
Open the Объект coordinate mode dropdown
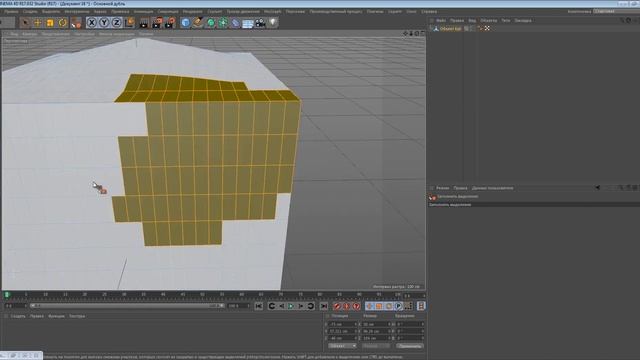click(x=342, y=346)
